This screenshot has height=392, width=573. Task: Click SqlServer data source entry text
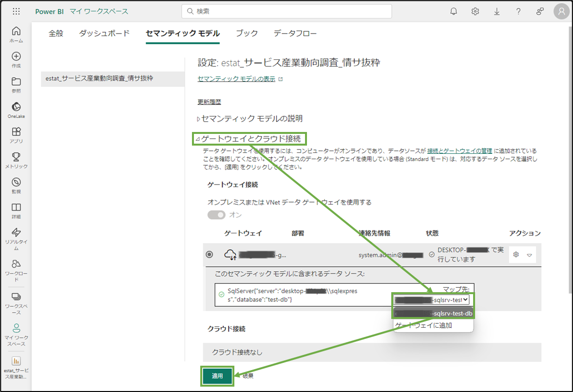tap(292, 295)
